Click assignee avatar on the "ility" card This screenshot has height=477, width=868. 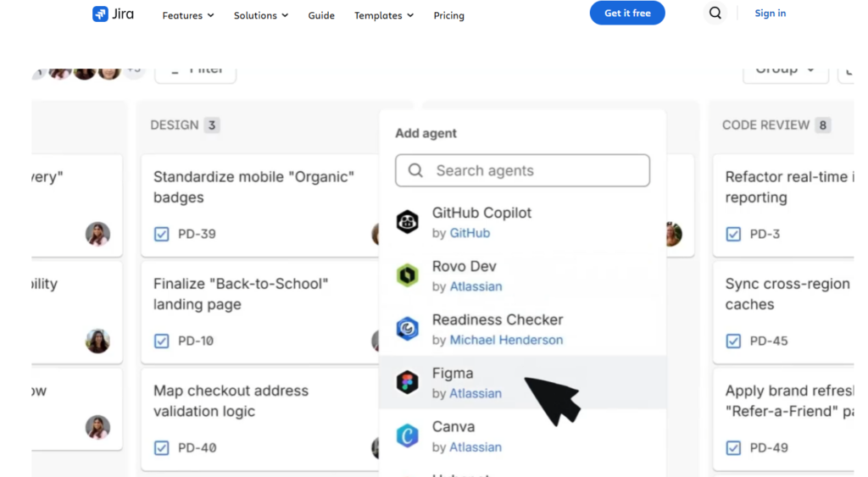[x=97, y=341]
